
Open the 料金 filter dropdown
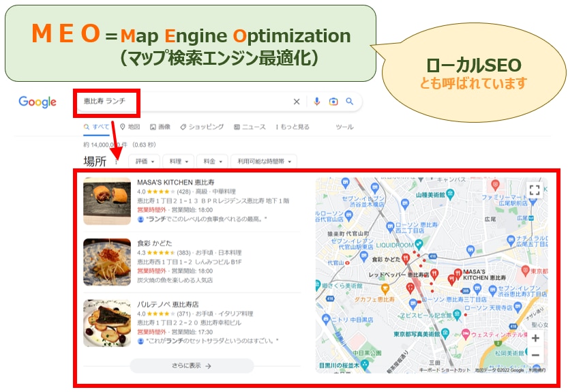(213, 162)
